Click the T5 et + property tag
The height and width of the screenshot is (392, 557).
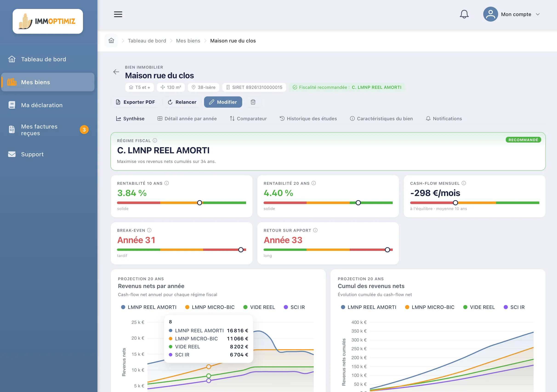139,87
